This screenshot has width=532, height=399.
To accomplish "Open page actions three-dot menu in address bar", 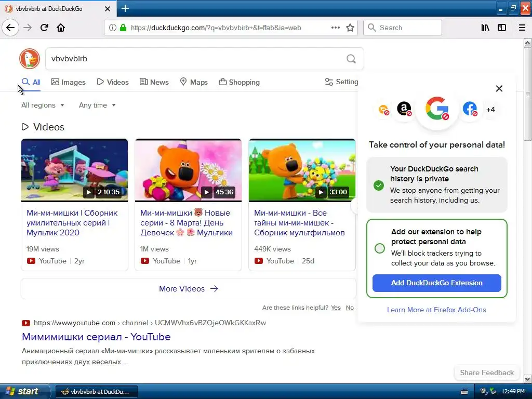I will point(336,28).
